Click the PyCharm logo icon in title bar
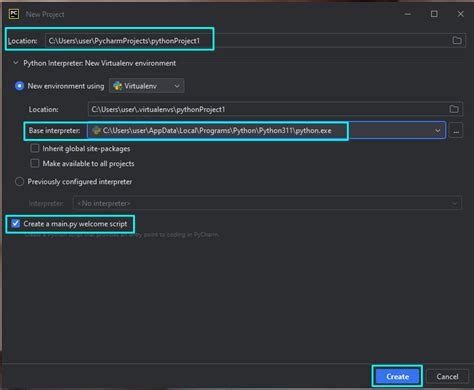 tap(14, 14)
